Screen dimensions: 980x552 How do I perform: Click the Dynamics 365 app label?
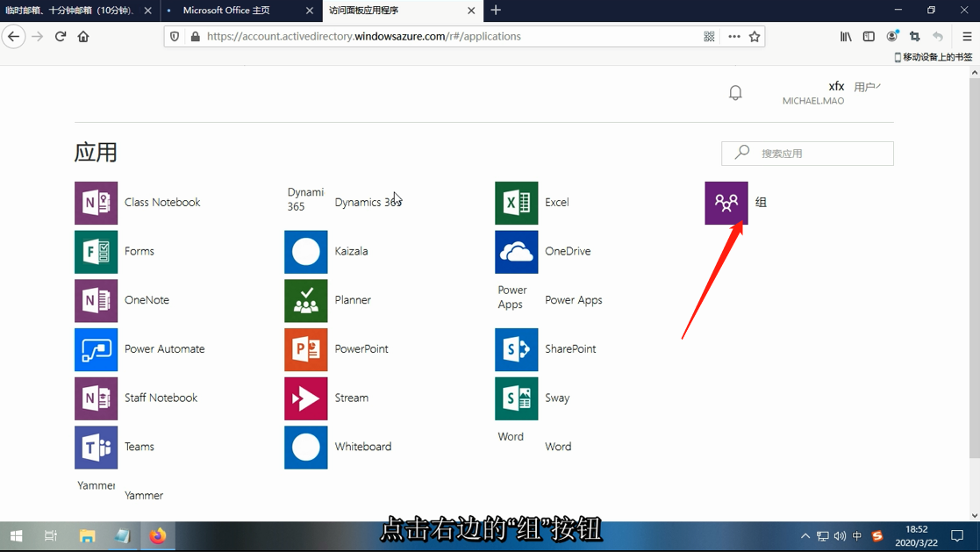368,203
